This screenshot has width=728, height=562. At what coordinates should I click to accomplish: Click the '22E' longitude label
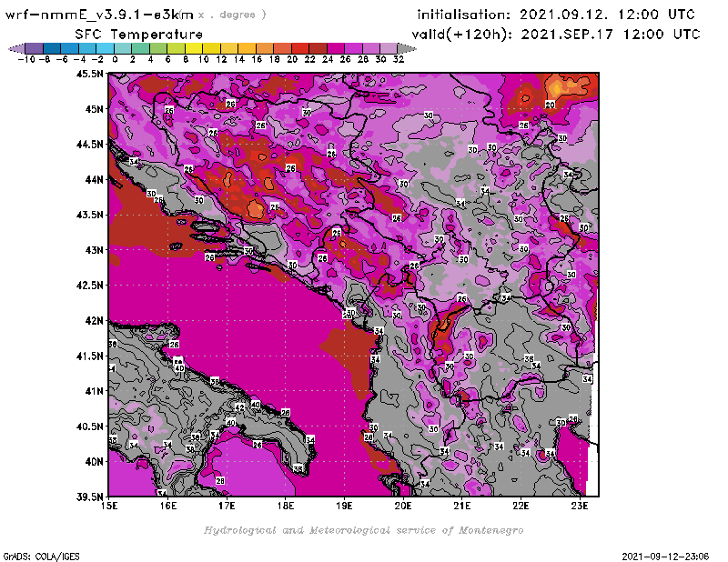521,506
